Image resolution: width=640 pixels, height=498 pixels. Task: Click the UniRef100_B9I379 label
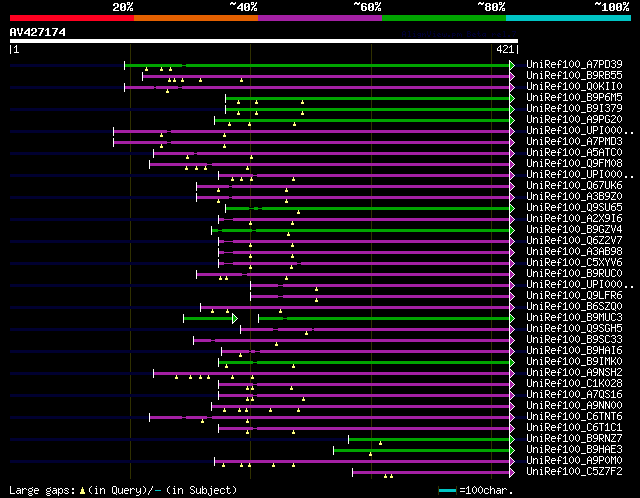(574, 109)
